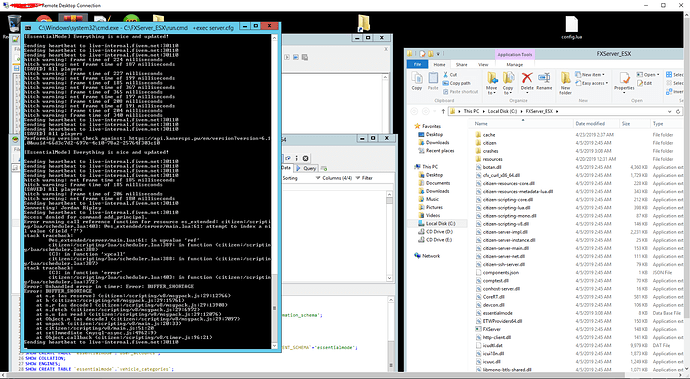
Task: Click the red Delete icon in ribbon
Action: point(527,81)
